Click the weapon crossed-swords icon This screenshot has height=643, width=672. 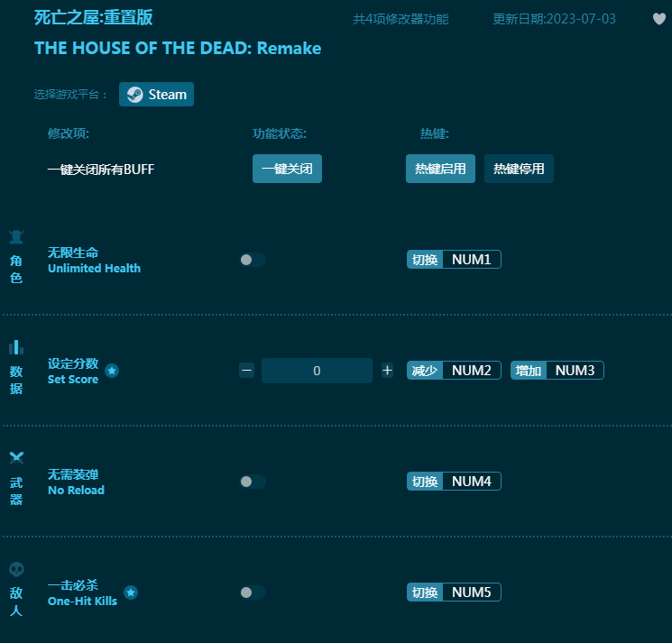(x=16, y=458)
